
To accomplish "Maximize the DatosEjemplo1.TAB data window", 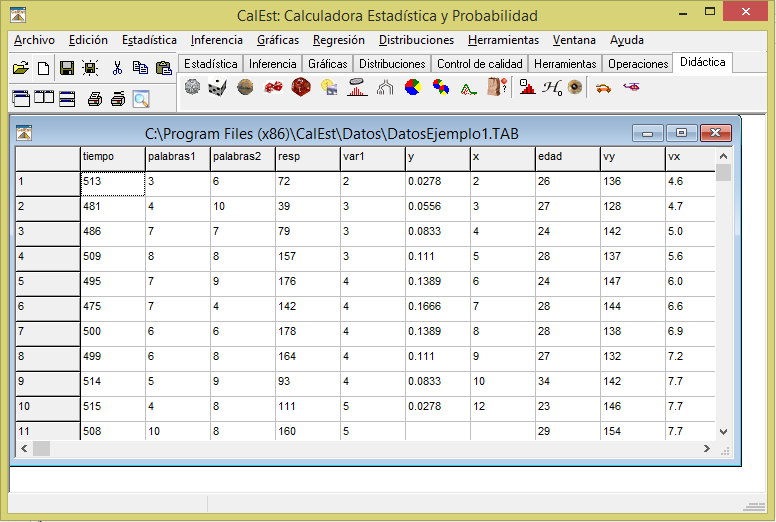I will (681, 133).
